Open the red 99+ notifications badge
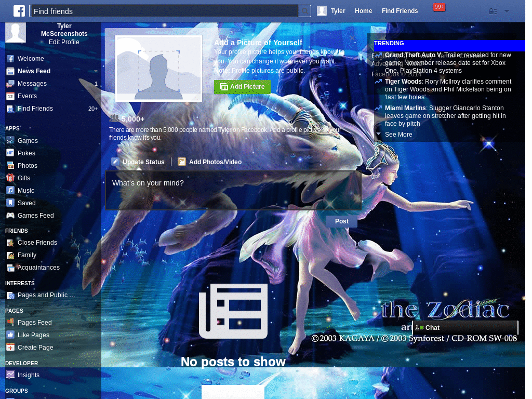The width and height of the screenshot is (532, 399). (x=439, y=7)
